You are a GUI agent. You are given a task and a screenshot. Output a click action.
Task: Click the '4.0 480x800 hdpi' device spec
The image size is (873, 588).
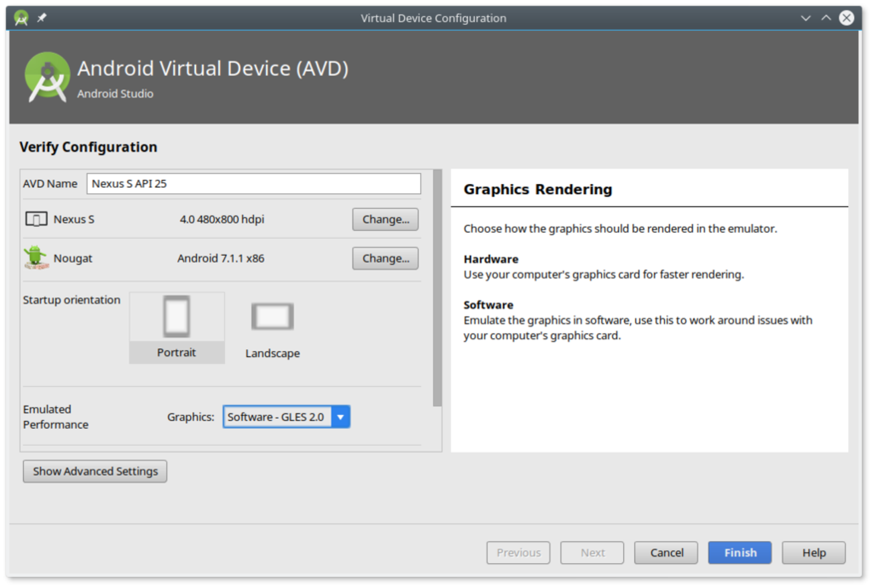point(222,219)
